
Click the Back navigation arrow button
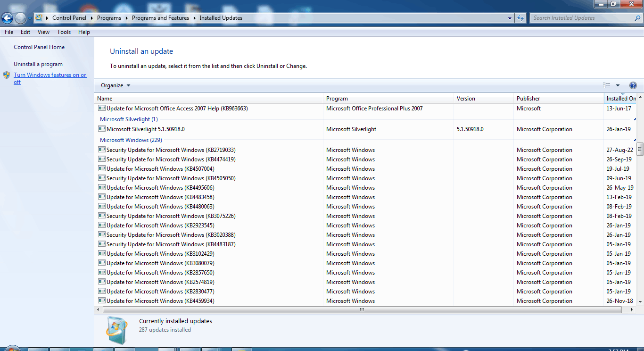[7, 18]
